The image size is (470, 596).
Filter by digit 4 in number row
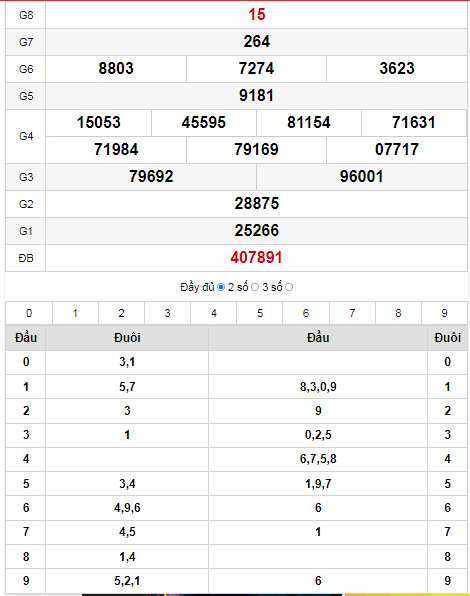214,313
